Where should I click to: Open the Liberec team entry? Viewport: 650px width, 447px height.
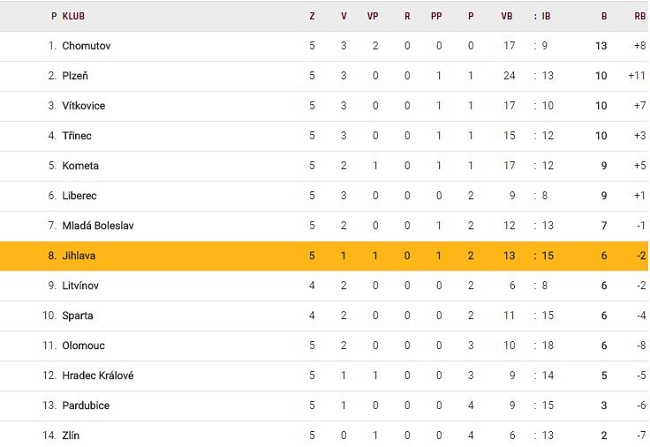tap(80, 195)
